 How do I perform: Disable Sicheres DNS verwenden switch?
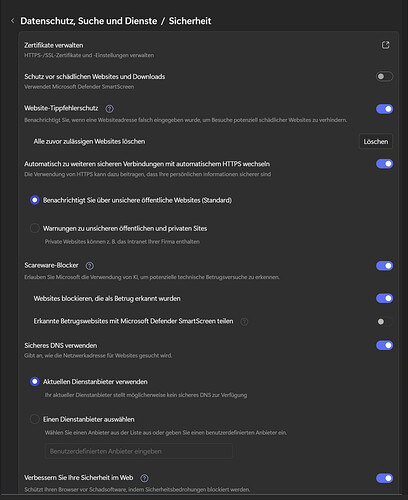click(x=384, y=345)
